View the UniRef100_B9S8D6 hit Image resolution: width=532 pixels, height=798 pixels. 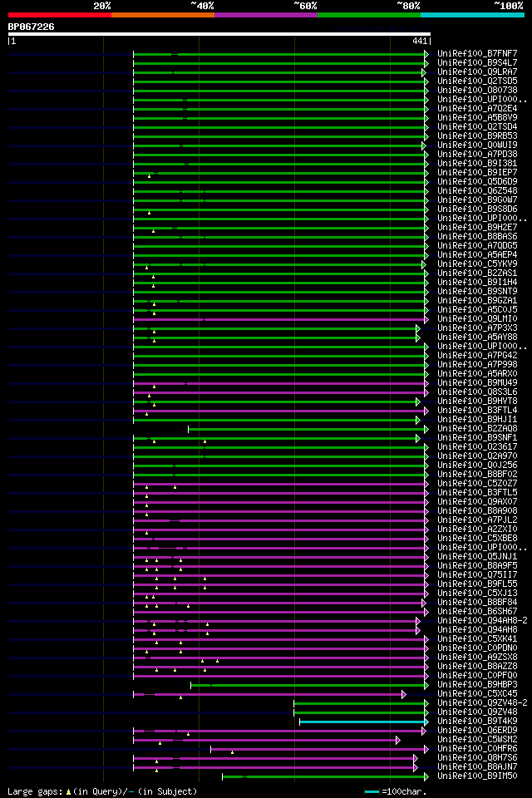pyautogui.click(x=477, y=209)
